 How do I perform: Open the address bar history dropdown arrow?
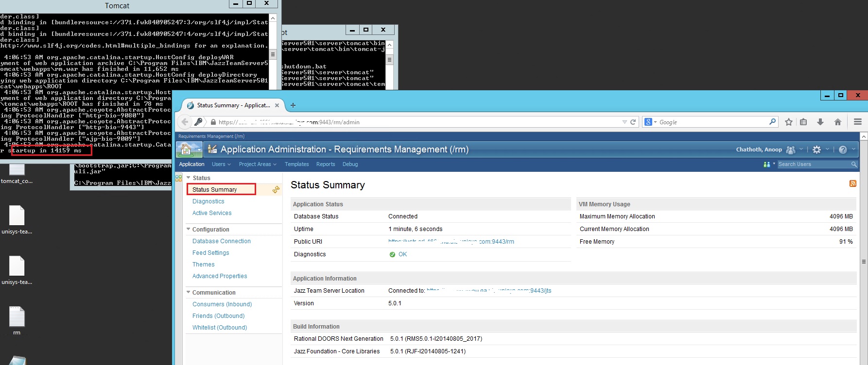pyautogui.click(x=625, y=122)
